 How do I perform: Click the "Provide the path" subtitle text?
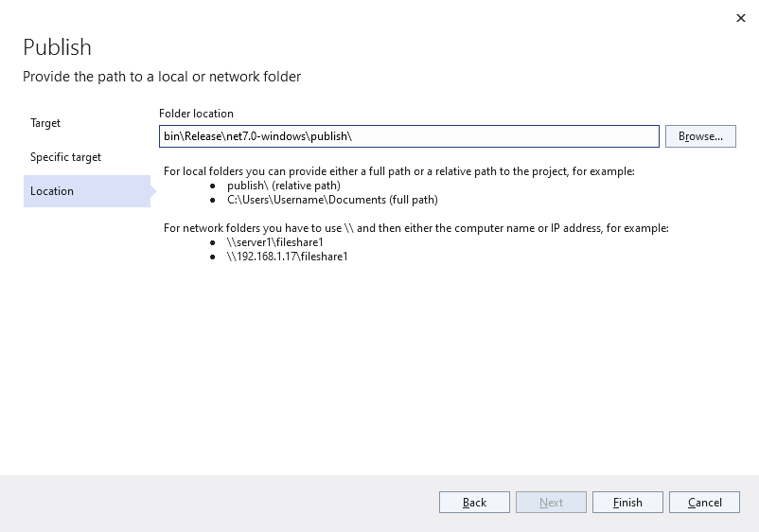tap(162, 77)
